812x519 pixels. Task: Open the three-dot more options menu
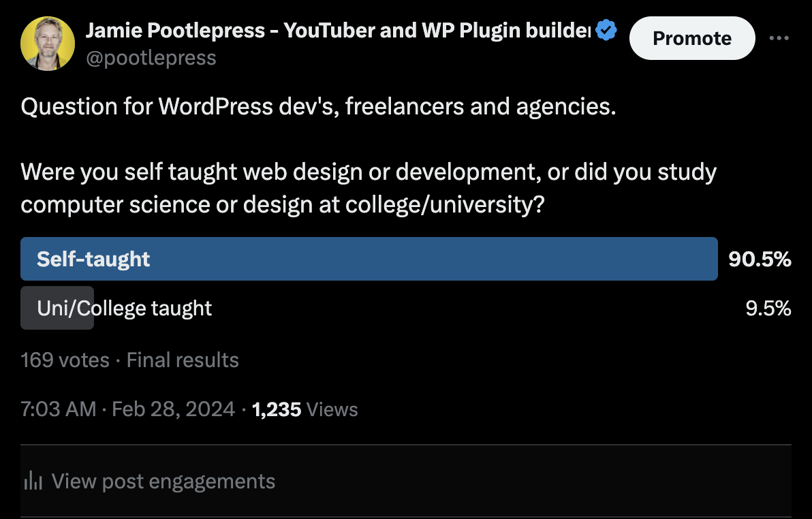pos(779,38)
